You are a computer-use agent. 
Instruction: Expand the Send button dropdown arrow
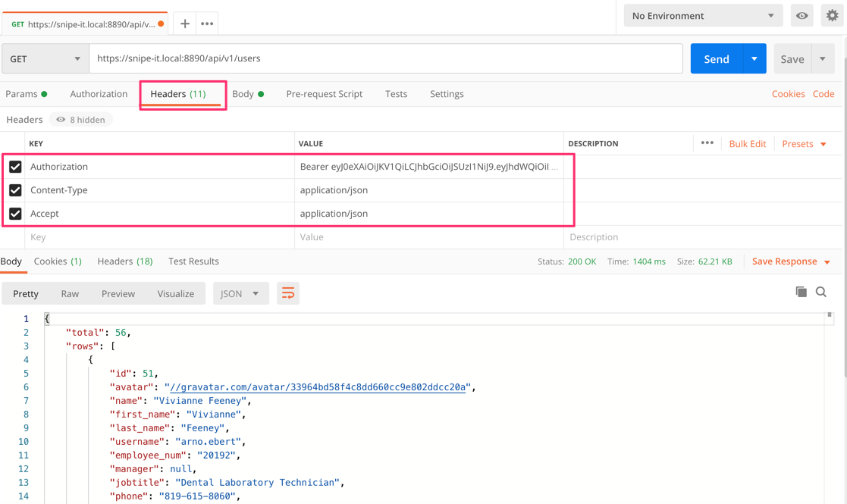tap(754, 59)
